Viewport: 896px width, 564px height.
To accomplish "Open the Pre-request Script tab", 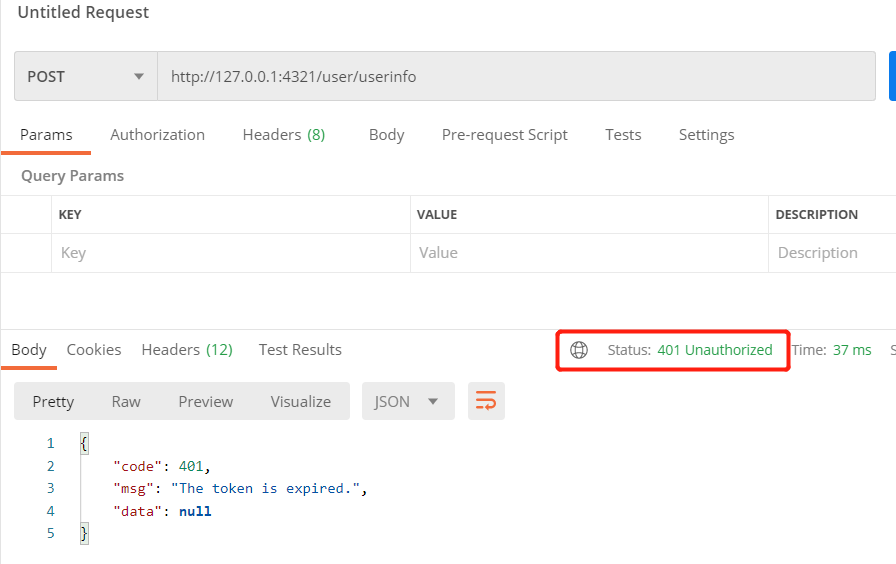I will pyautogui.click(x=504, y=135).
